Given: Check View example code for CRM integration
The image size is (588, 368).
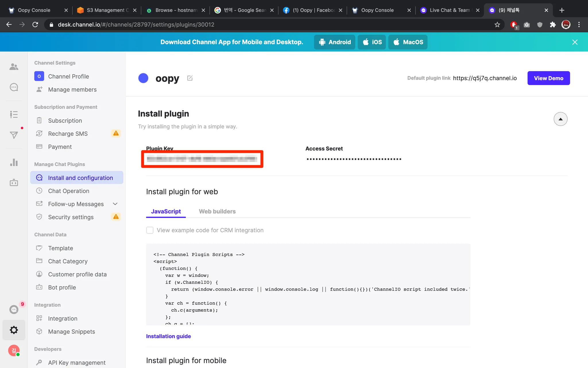Looking at the screenshot, I should 150,230.
